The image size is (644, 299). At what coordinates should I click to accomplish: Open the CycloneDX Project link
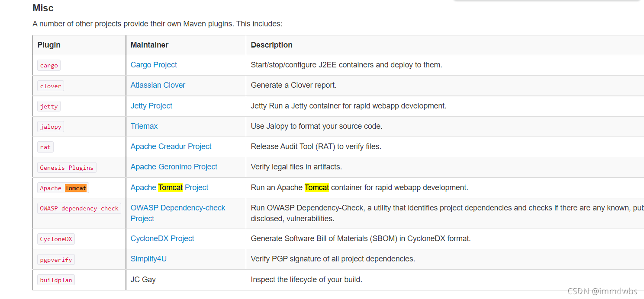162,239
